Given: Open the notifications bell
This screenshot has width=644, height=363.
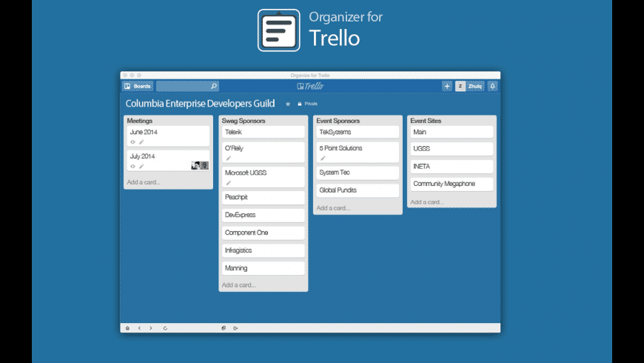Looking at the screenshot, I should point(492,86).
